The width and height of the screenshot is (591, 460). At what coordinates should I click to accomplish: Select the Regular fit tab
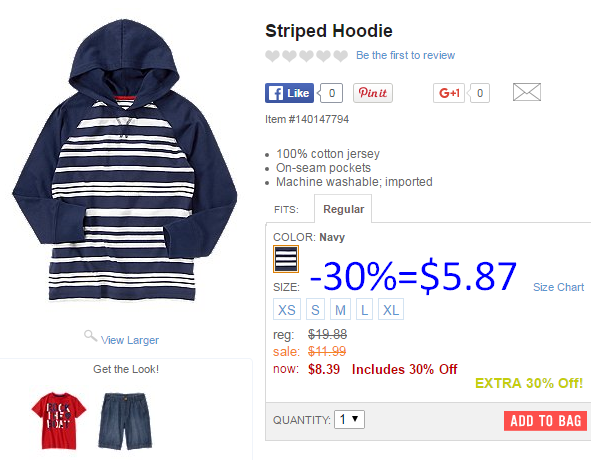pyautogui.click(x=343, y=209)
